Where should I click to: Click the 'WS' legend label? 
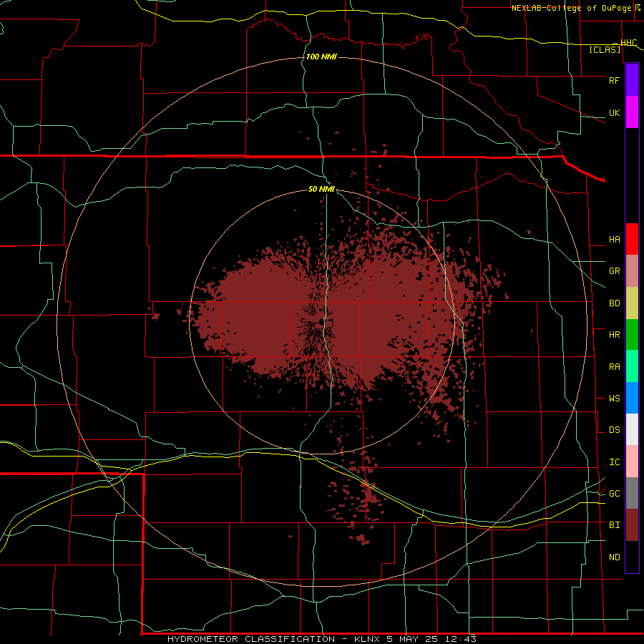(x=614, y=399)
